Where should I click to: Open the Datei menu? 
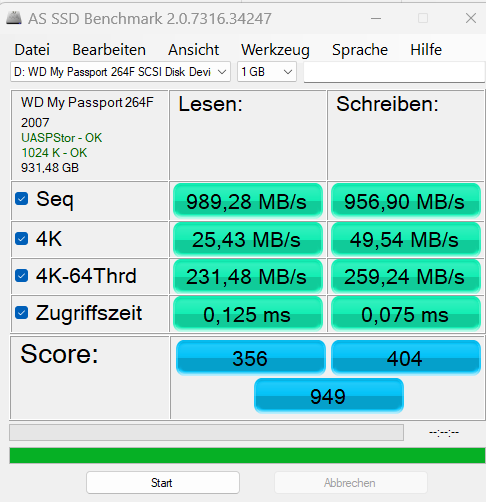32,50
